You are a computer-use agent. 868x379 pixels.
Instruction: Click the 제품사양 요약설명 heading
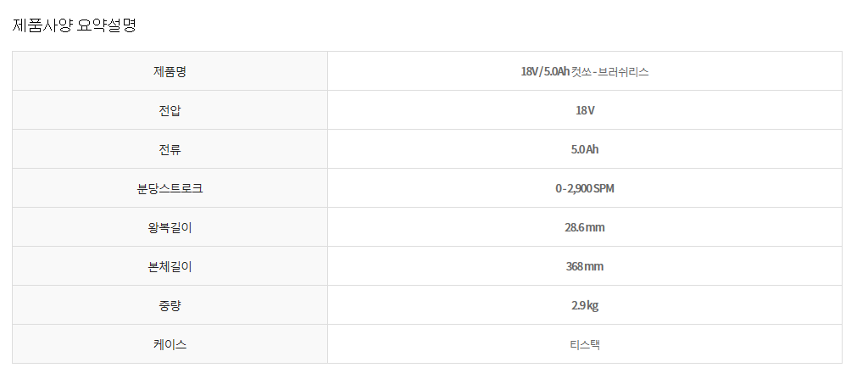tap(75, 25)
